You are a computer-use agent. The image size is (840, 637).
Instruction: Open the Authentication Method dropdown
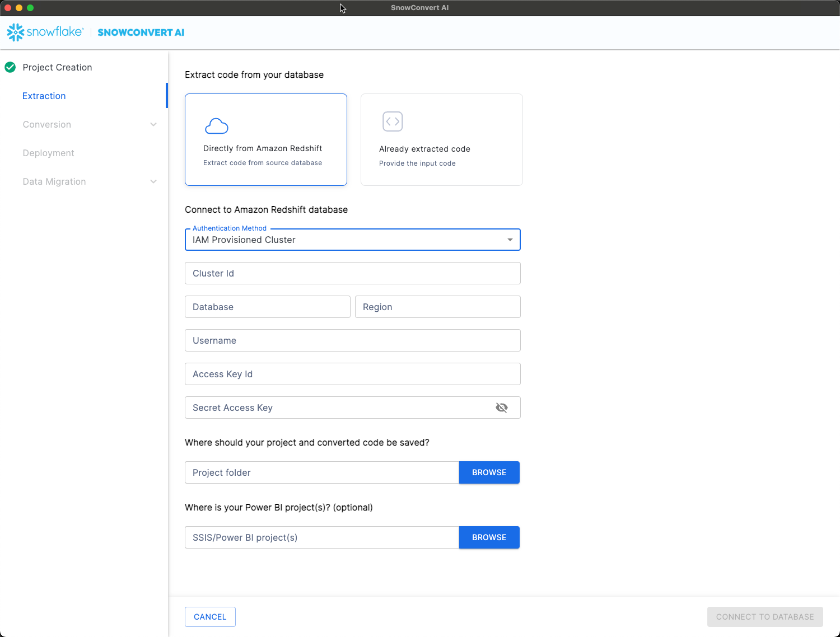[352, 240]
